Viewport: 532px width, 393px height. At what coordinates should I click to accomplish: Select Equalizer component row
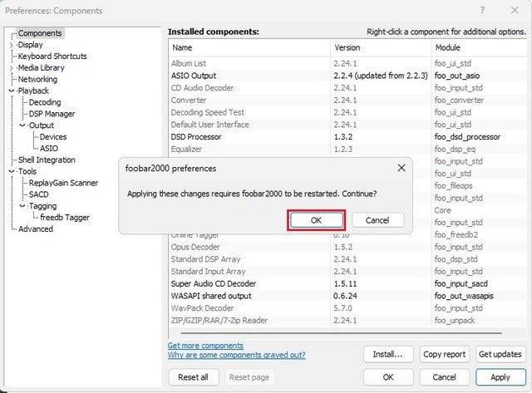tap(347, 149)
